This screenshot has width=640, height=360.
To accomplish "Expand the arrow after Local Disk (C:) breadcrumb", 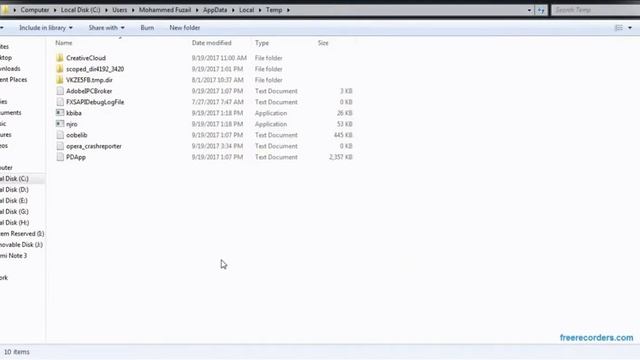I will pyautogui.click(x=106, y=10).
